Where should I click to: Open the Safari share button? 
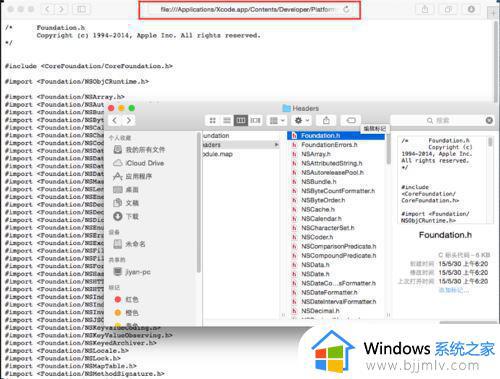[x=425, y=9]
